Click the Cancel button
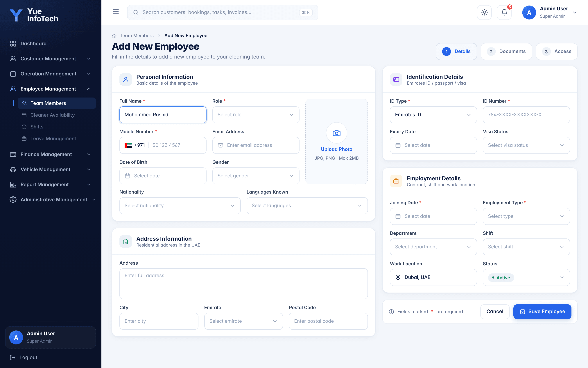The image size is (588, 368). 495,312
